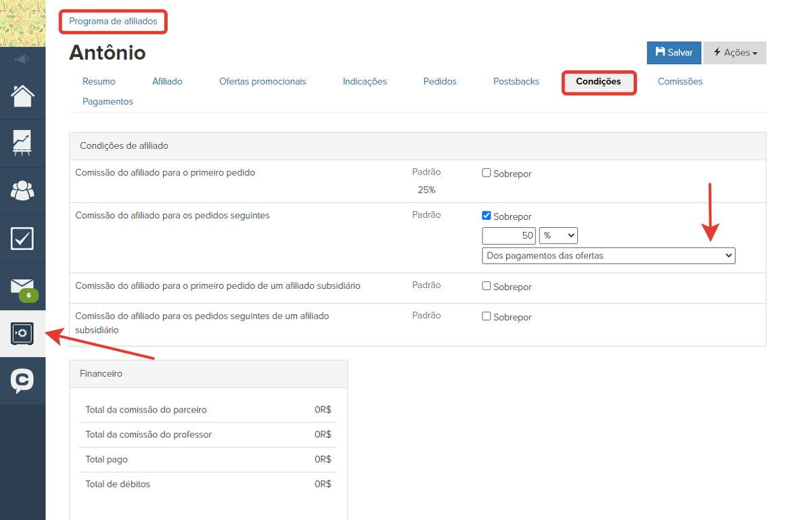Open the safe sales sidebar icon
812x520 pixels.
[22, 333]
